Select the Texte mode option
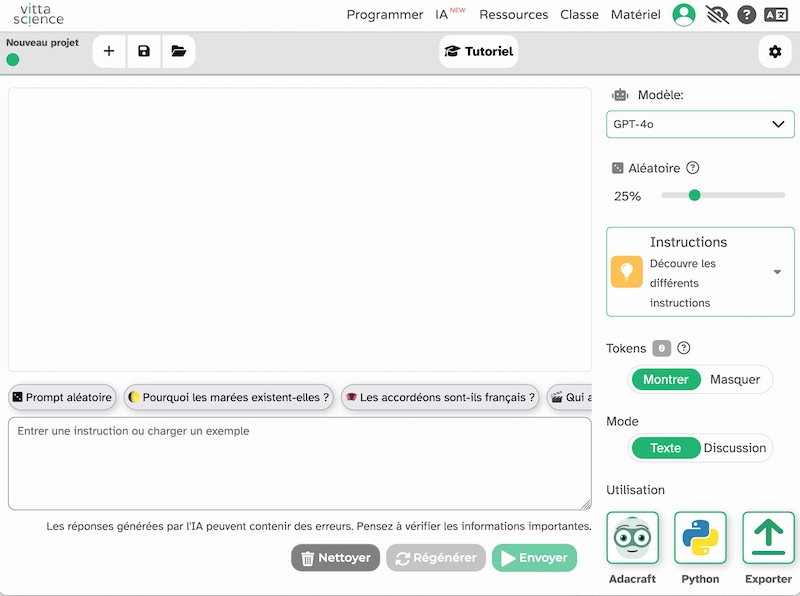 [x=665, y=448]
